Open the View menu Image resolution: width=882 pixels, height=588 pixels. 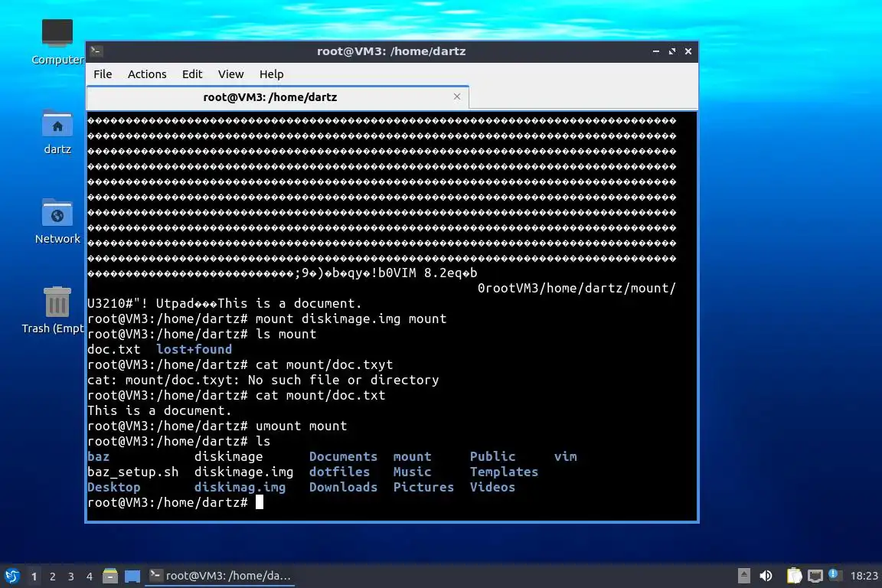click(230, 74)
